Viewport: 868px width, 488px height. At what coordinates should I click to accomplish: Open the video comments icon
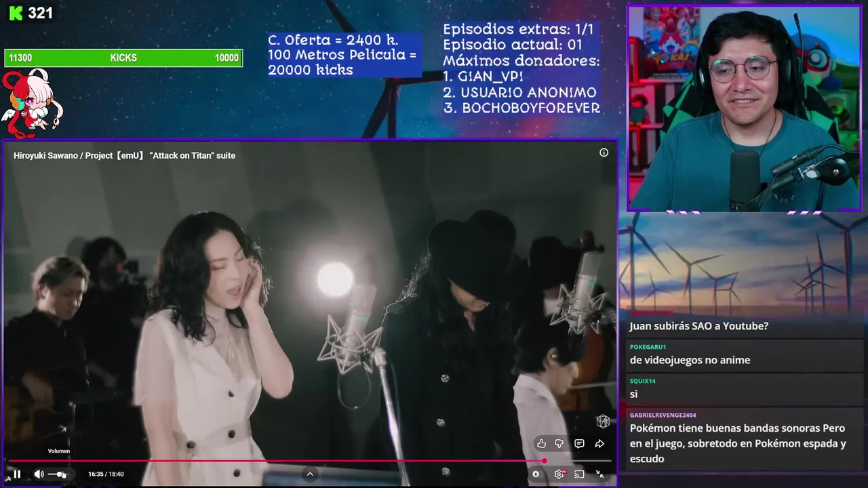579,444
